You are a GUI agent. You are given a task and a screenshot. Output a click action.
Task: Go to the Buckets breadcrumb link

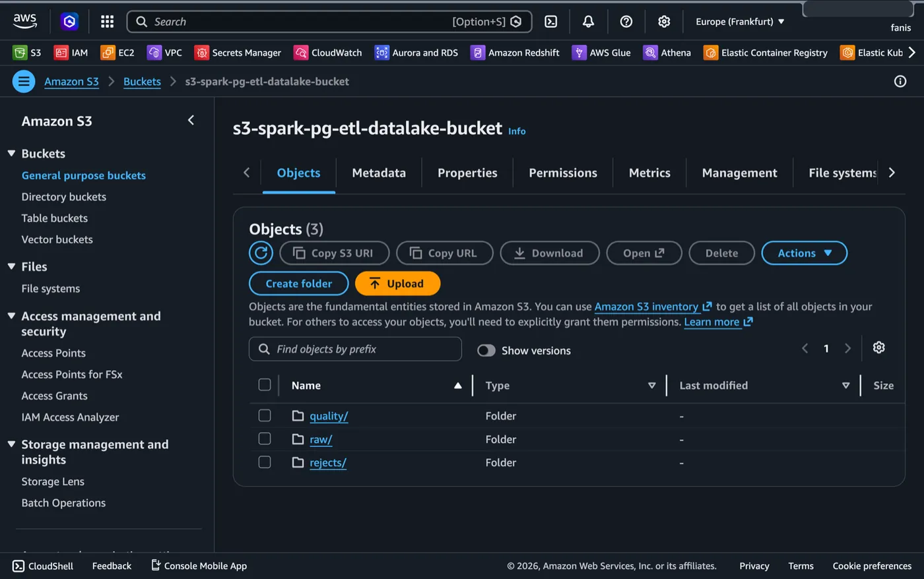click(142, 81)
